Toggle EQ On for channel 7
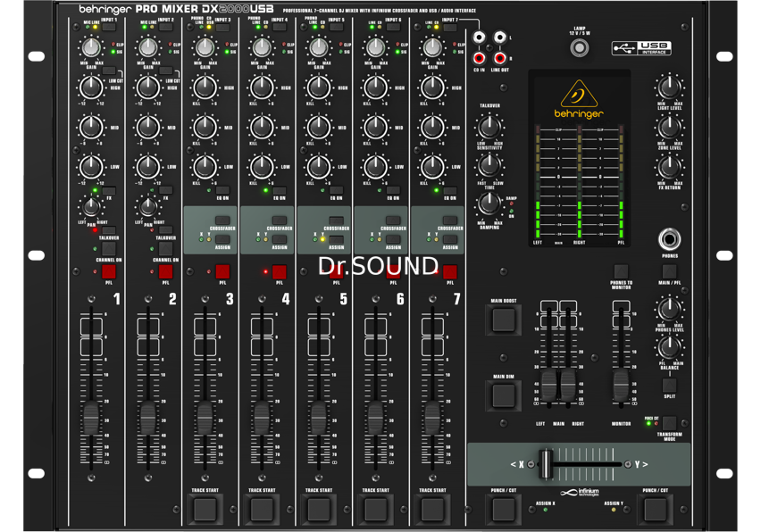761x532 pixels. coord(450,190)
